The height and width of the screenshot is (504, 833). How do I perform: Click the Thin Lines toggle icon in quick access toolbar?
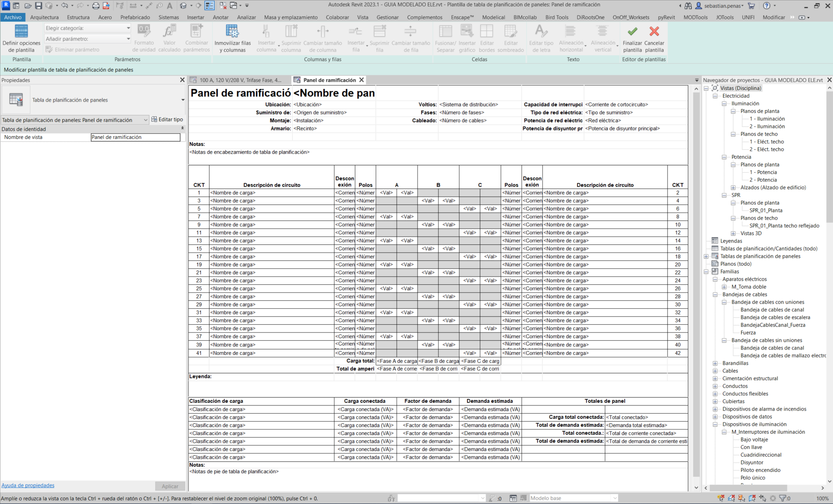point(210,6)
